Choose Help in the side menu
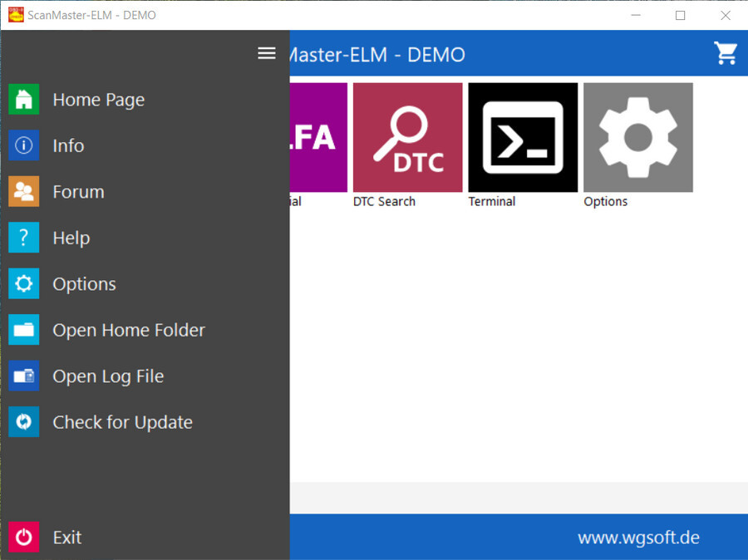748x560 pixels. 71,238
